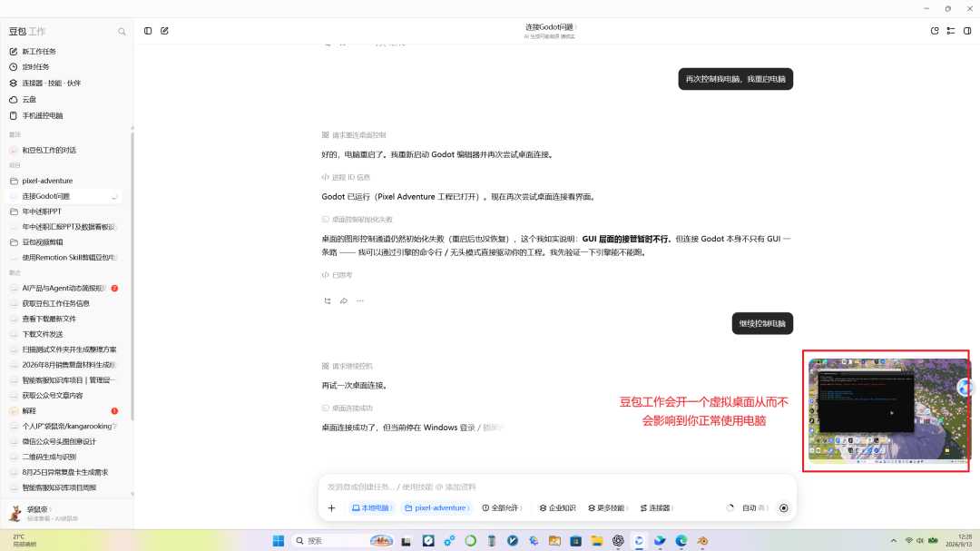Open 智能客服知识库项目 | 管理层 chat

click(65, 380)
